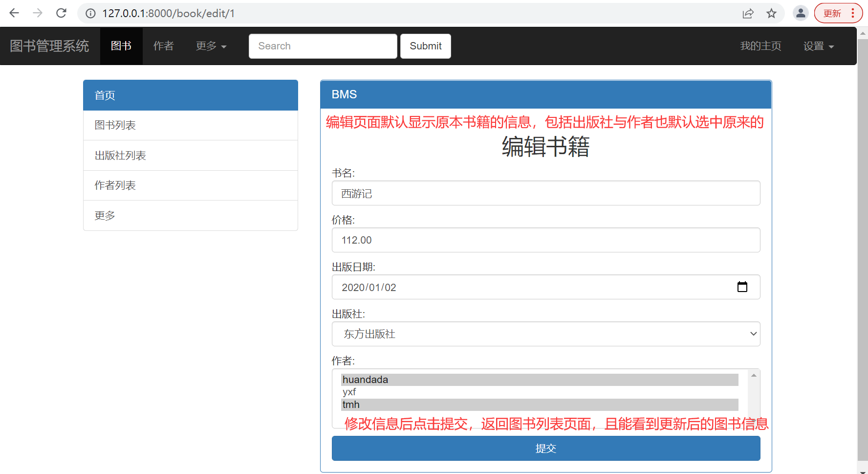This screenshot has width=868, height=474.
Task: Edit the 书名 field containing 西游记
Action: [546, 193]
